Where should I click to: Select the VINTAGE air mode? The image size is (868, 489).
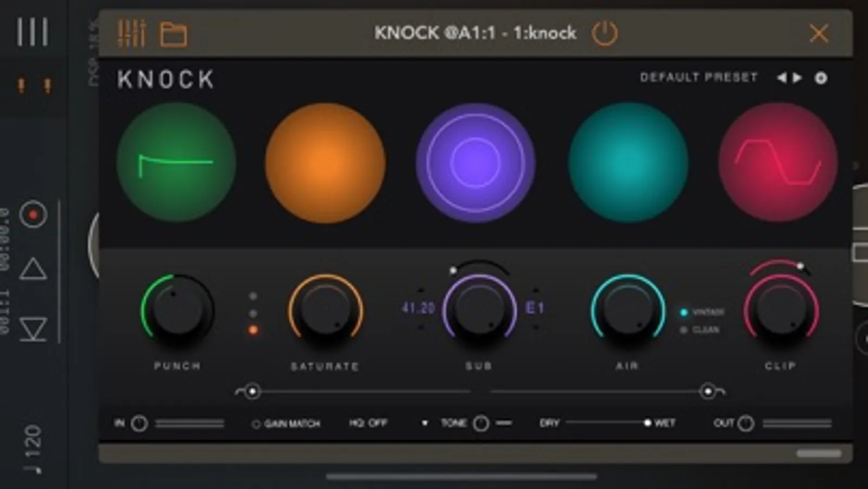click(702, 312)
